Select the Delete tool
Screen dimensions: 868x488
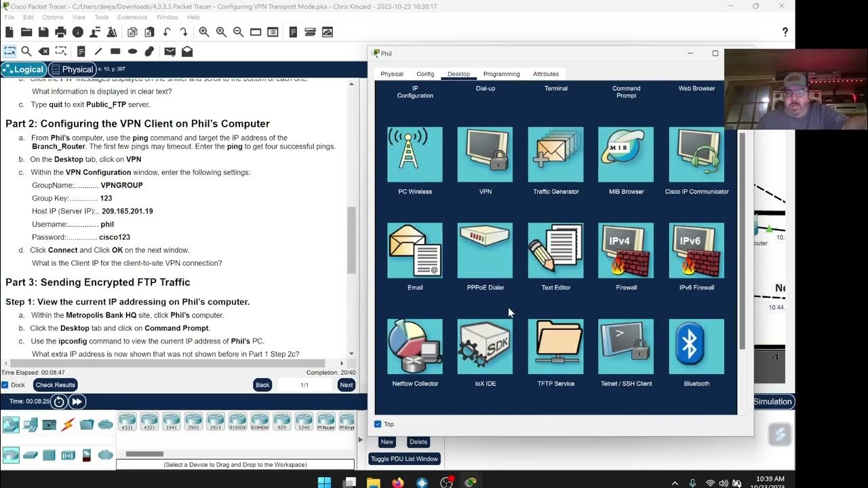[x=44, y=51]
